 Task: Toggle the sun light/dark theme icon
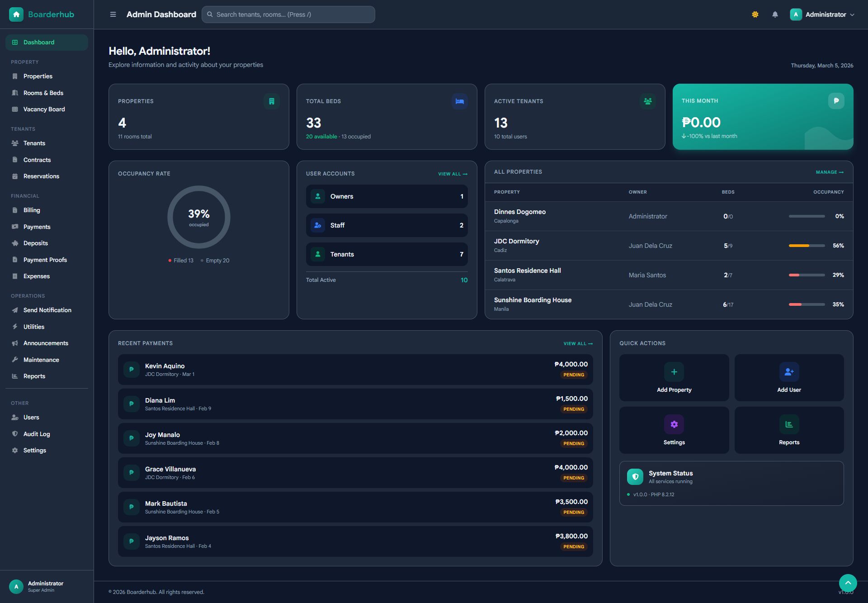(x=755, y=14)
